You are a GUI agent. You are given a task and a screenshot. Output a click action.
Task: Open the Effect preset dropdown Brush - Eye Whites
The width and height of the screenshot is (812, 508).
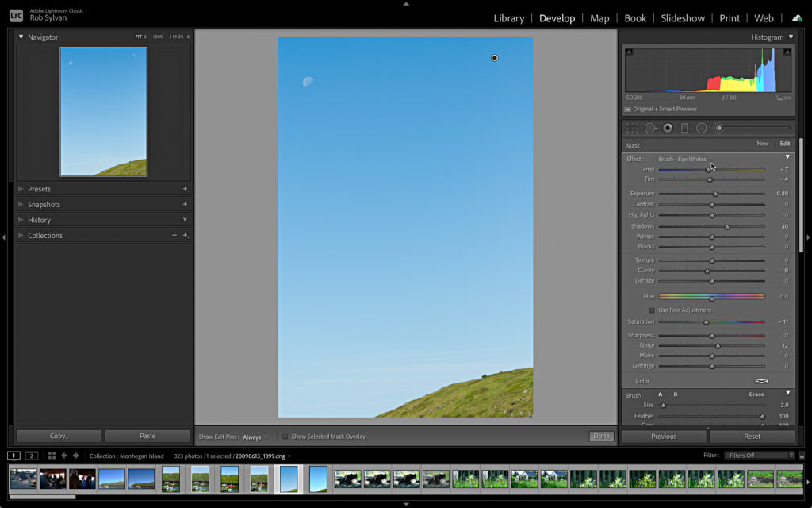pyautogui.click(x=684, y=159)
